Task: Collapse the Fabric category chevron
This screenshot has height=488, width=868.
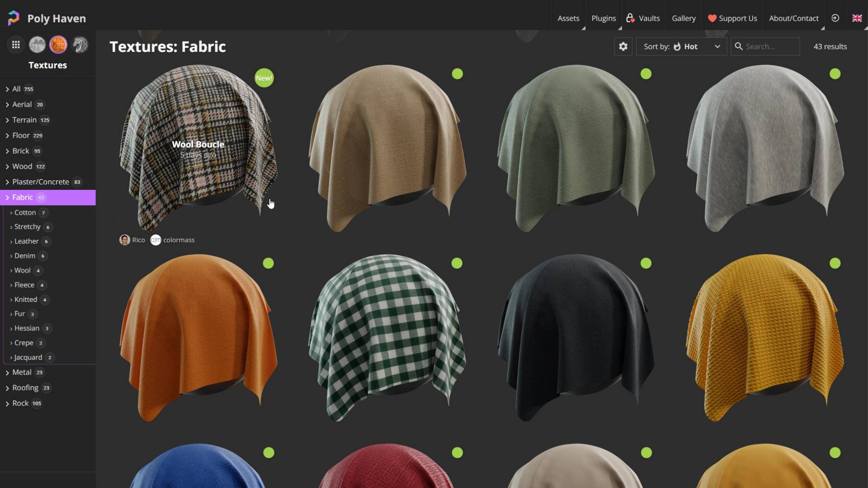Action: pos(7,197)
